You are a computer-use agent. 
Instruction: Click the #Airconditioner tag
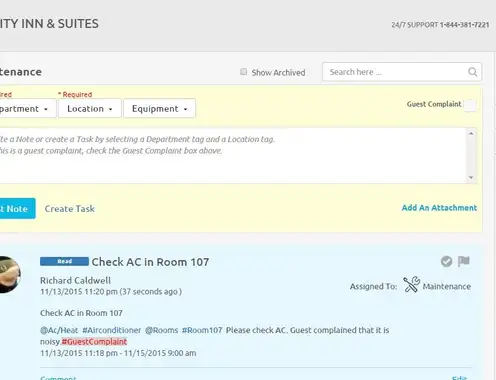pos(112,330)
